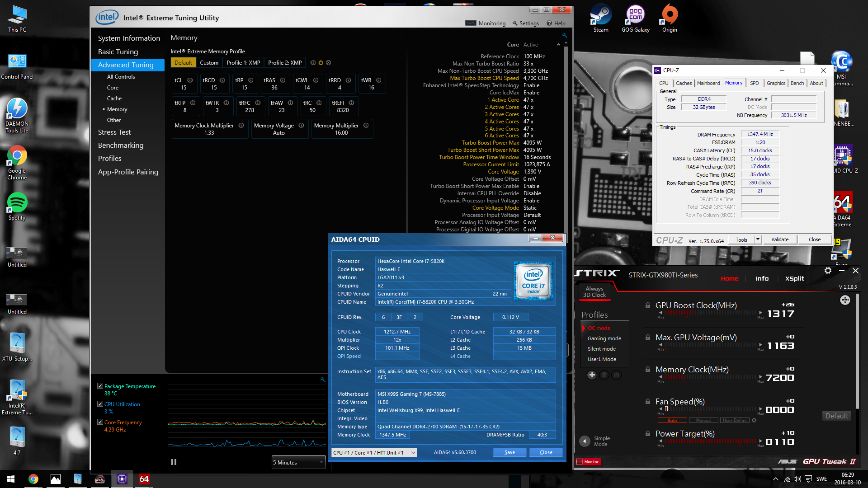The height and width of the screenshot is (488, 868).
Task: Click the orange power icon beside XMP profiles
Action: point(321,63)
